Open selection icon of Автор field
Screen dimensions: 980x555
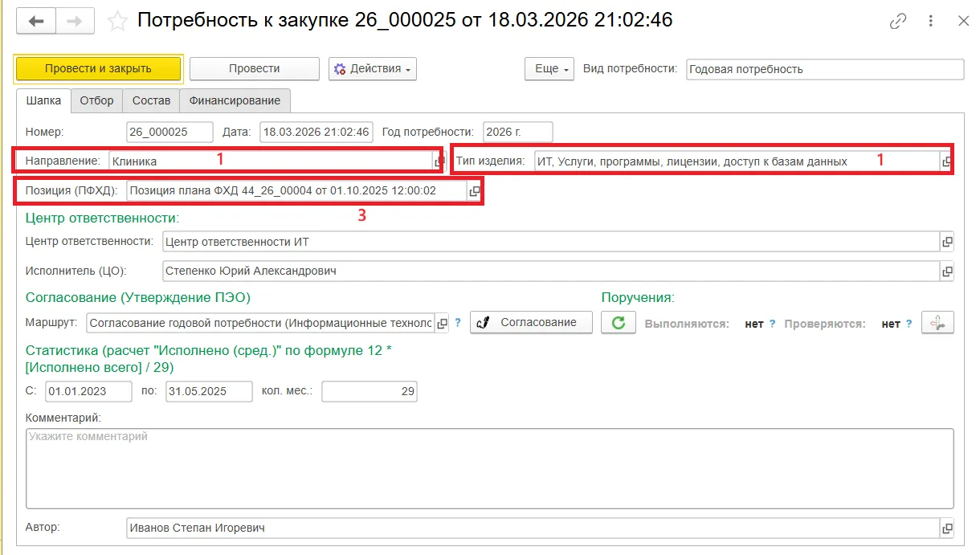(x=947, y=528)
